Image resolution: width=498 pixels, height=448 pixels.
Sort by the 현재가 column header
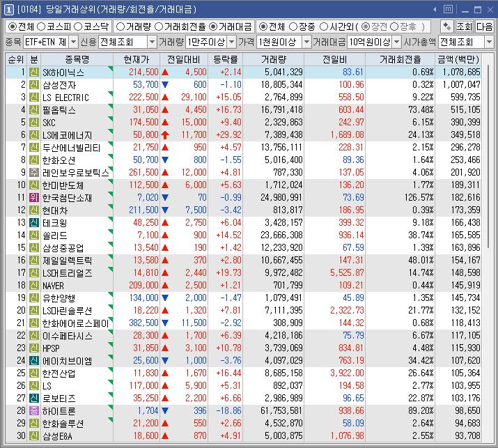(137, 59)
